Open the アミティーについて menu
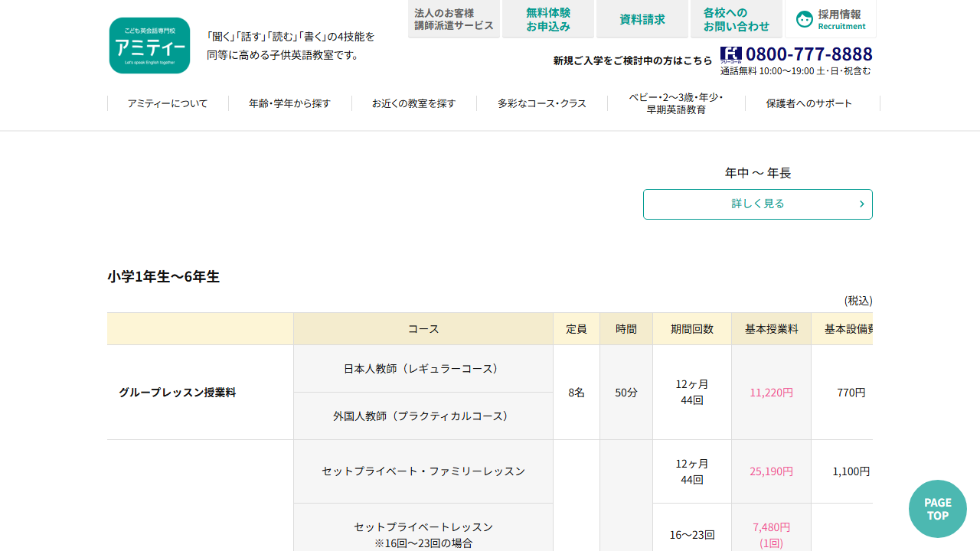This screenshot has height=551, width=980. click(168, 103)
